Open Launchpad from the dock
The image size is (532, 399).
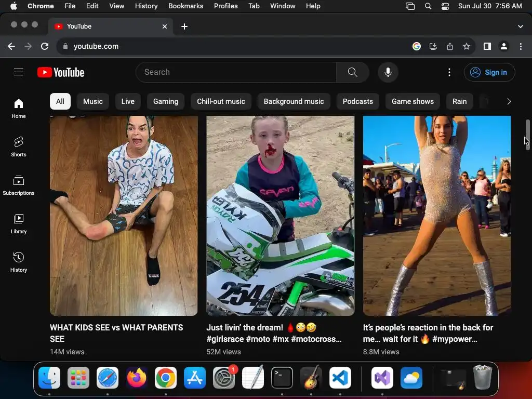point(78,378)
